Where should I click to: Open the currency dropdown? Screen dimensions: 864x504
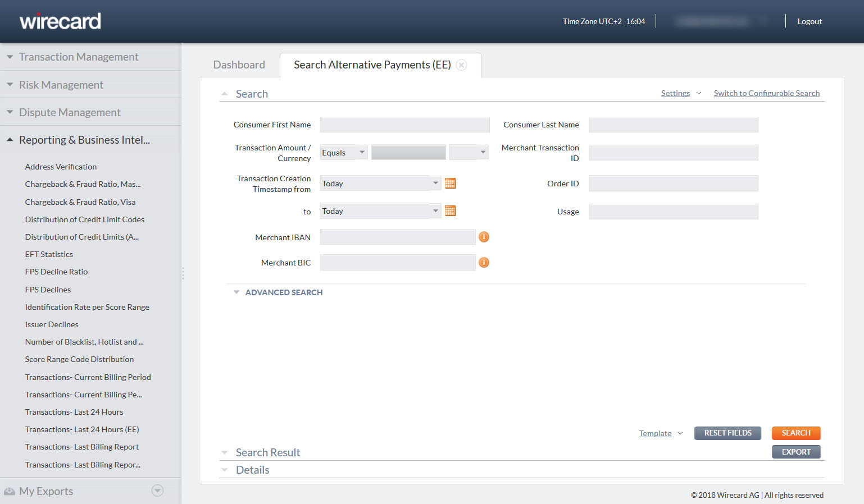[x=469, y=152]
